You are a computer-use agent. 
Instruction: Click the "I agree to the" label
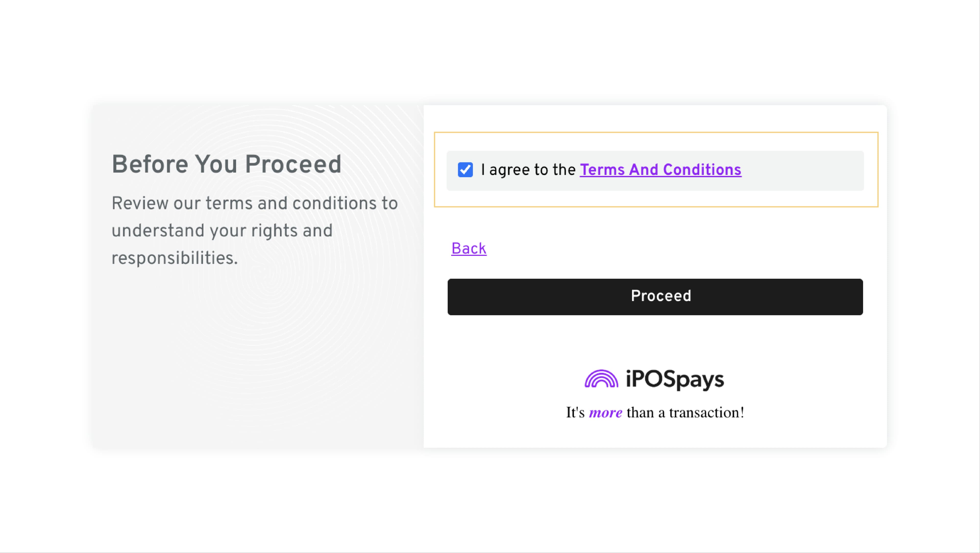[x=528, y=170]
